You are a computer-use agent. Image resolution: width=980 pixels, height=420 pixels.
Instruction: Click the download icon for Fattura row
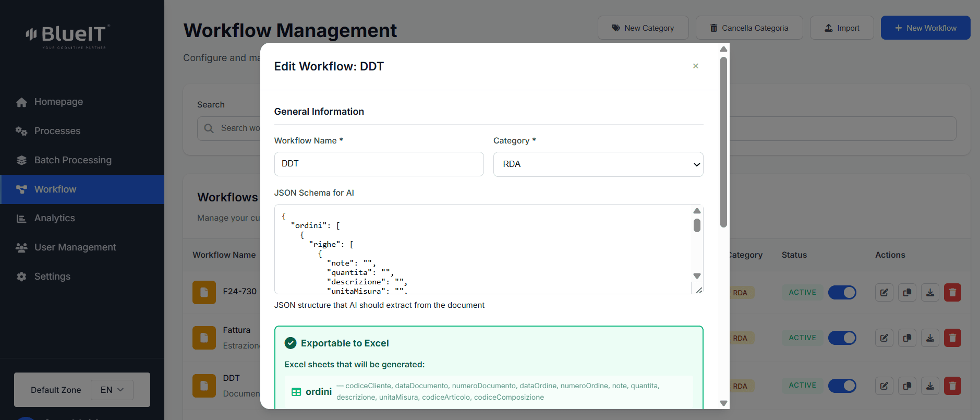(930, 338)
